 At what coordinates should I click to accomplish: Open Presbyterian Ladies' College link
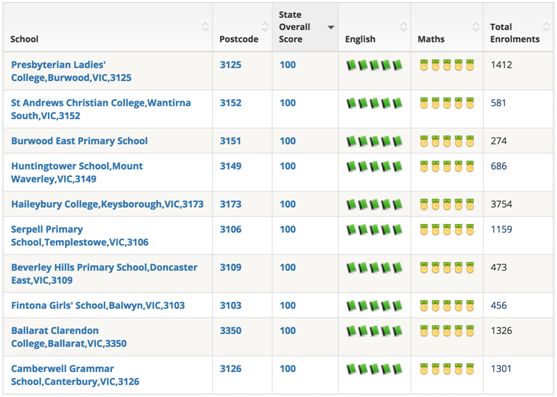(x=71, y=71)
